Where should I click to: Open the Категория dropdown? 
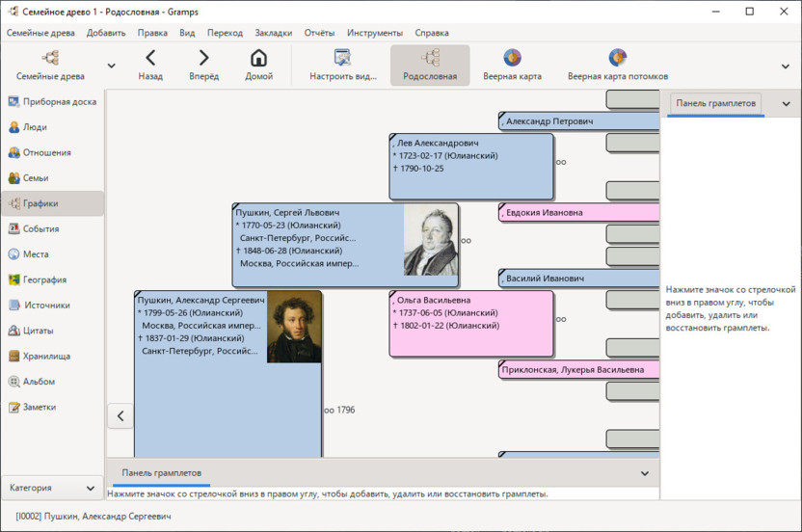point(52,488)
